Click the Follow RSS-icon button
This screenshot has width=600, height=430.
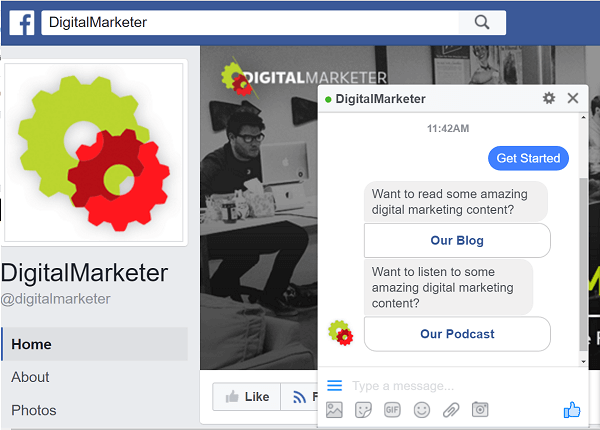[300, 397]
